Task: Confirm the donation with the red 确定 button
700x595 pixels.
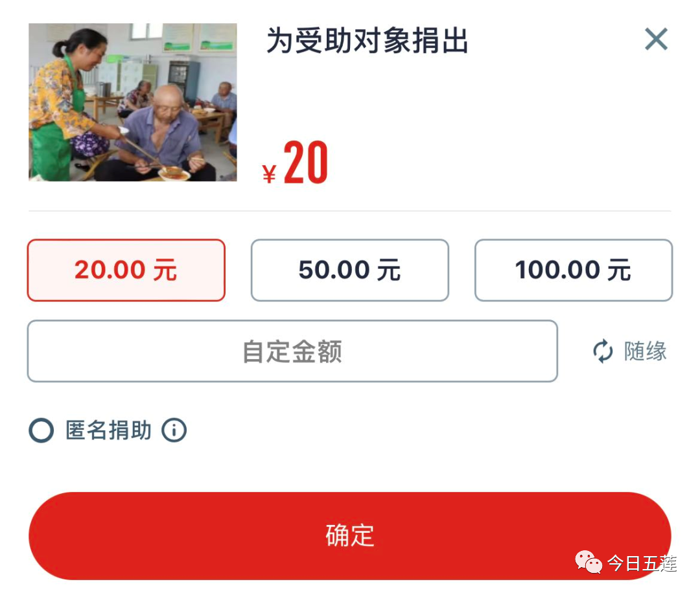Action: click(350, 535)
